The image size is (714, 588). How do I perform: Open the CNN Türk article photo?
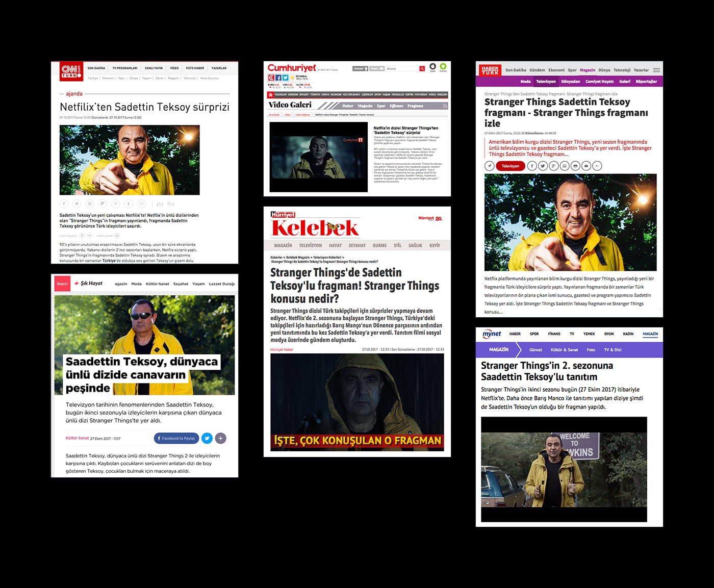pos(130,160)
